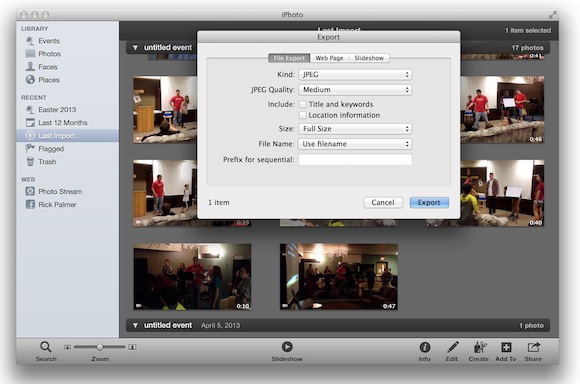Viewport: 580px width, 384px height.
Task: Click the Edit pencil icon
Action: 452,347
